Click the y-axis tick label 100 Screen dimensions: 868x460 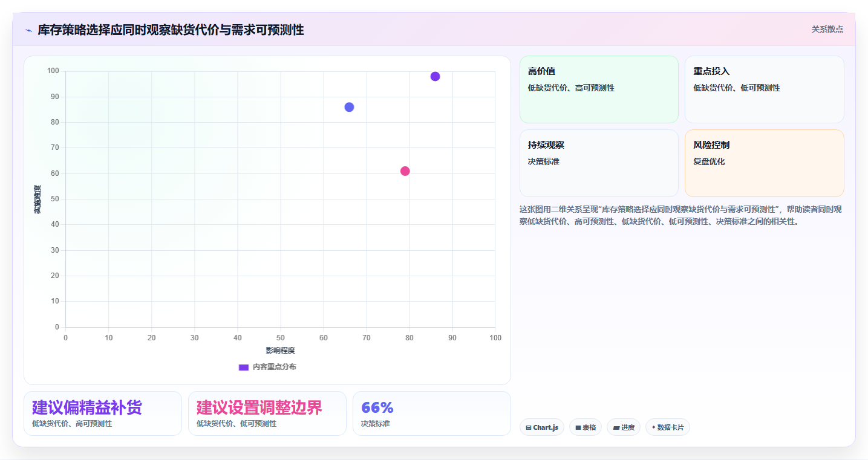(53, 71)
